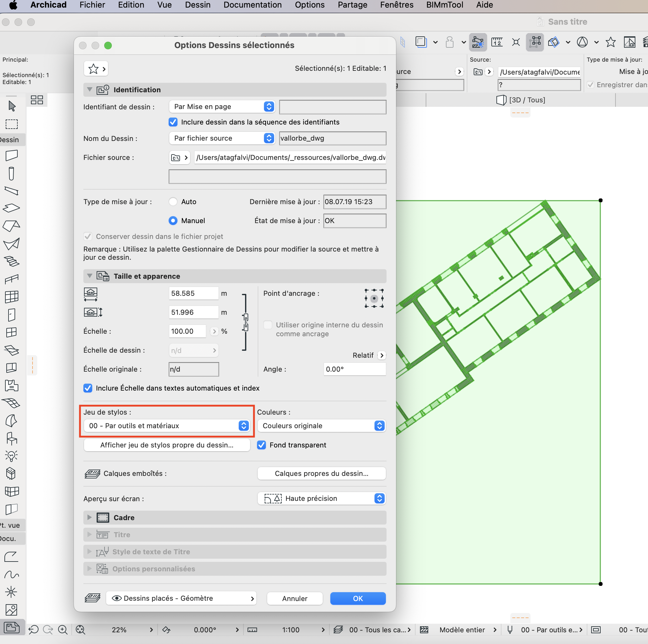Select the Door tool
Image resolution: width=648 pixels, height=644 pixels.
click(x=12, y=314)
